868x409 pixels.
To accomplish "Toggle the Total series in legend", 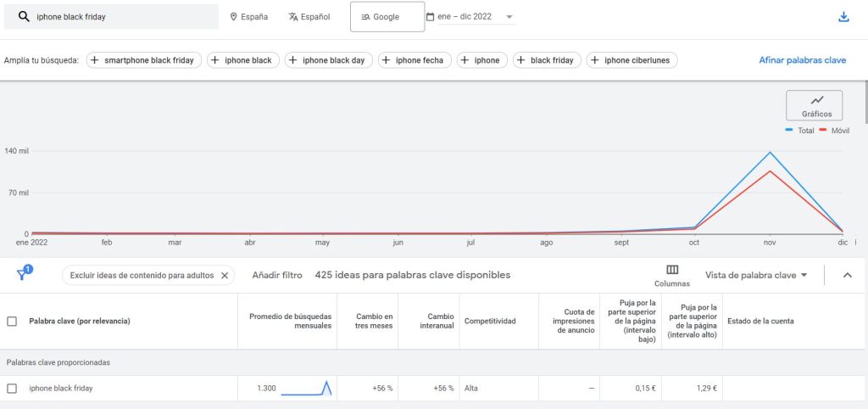I will (x=800, y=131).
